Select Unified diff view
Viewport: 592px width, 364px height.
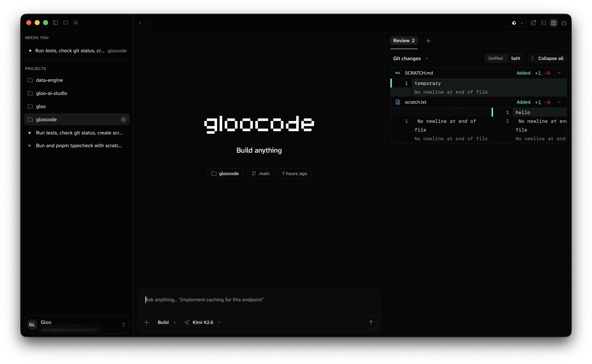coord(495,58)
